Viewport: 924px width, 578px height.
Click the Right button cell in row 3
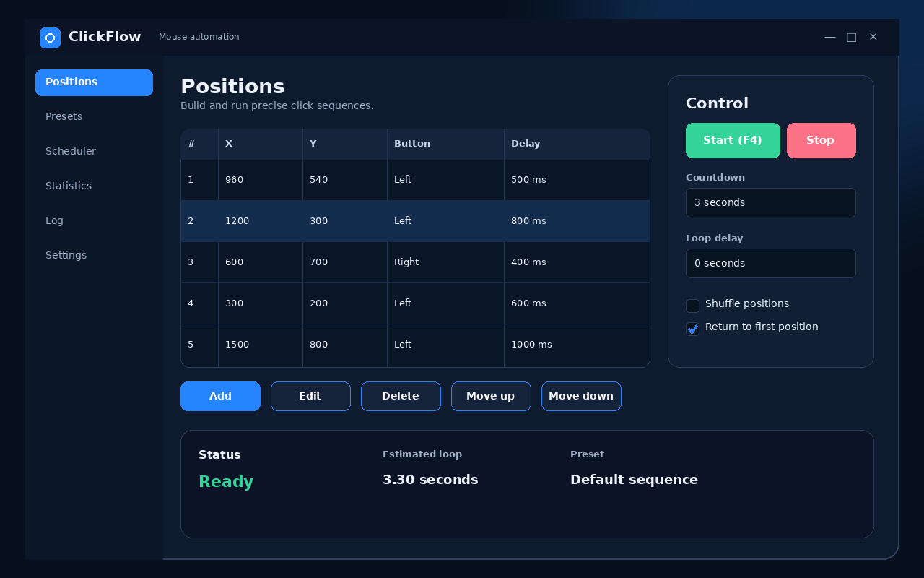pos(445,262)
